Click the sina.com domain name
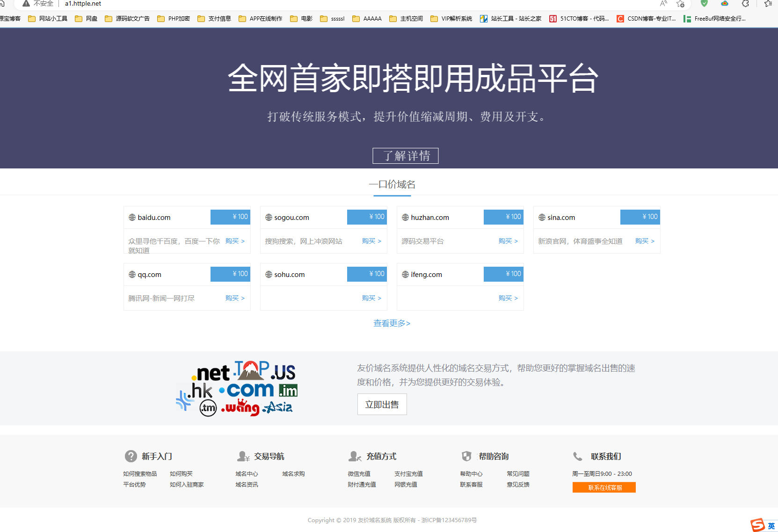Image resolution: width=778 pixels, height=532 pixels. click(561, 218)
